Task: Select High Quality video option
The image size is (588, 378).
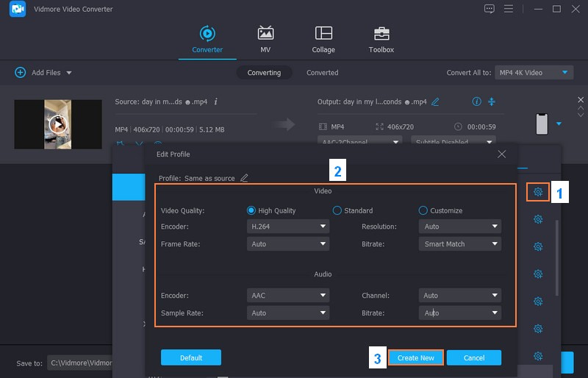Action: (251, 210)
